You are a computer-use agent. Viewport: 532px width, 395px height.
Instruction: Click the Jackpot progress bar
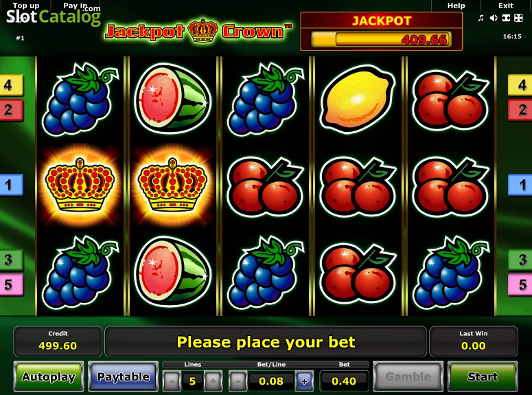point(382,39)
